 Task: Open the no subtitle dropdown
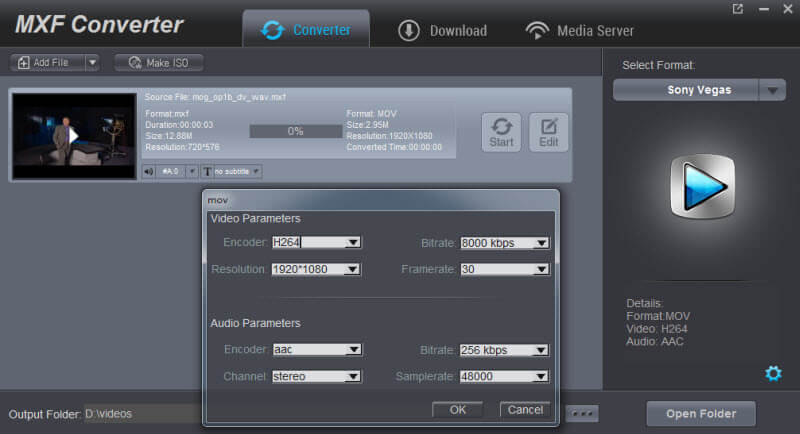click(232, 171)
